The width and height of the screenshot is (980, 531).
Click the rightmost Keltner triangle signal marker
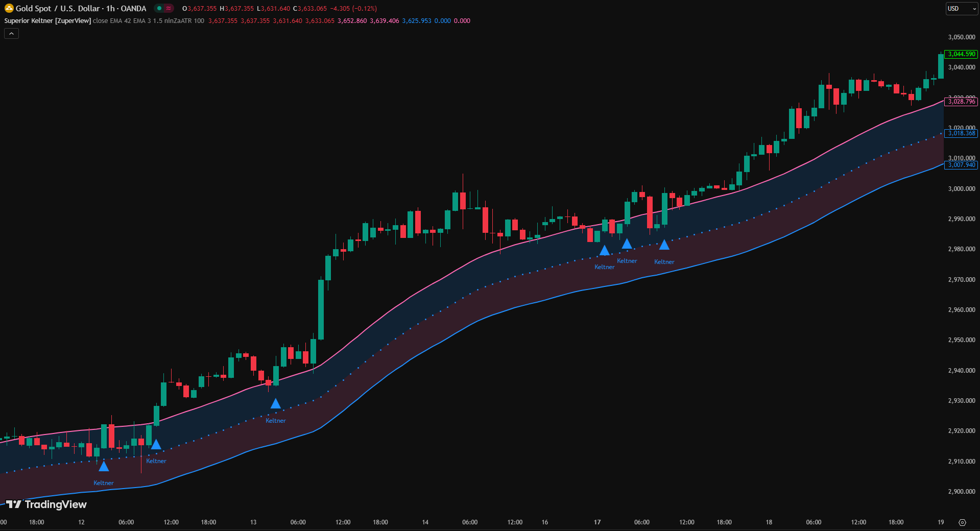coord(664,245)
